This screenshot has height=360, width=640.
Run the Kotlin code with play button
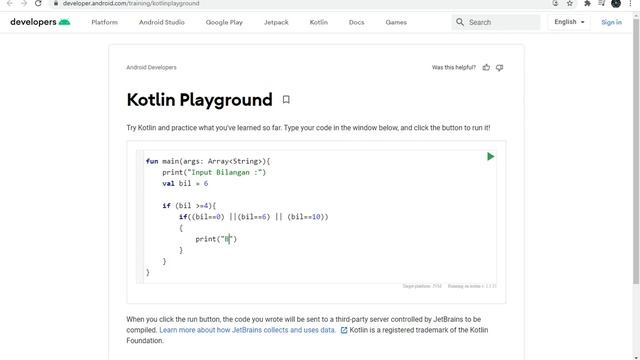pyautogui.click(x=491, y=156)
